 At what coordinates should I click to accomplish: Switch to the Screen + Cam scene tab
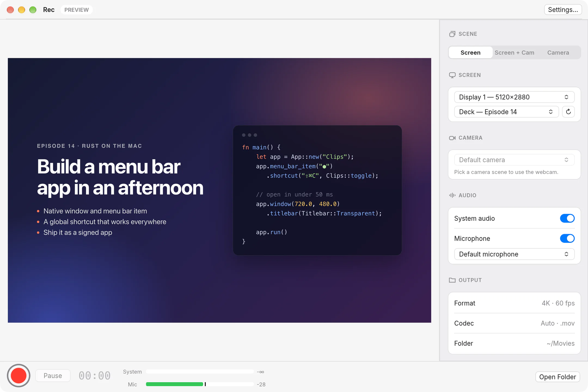click(x=514, y=53)
